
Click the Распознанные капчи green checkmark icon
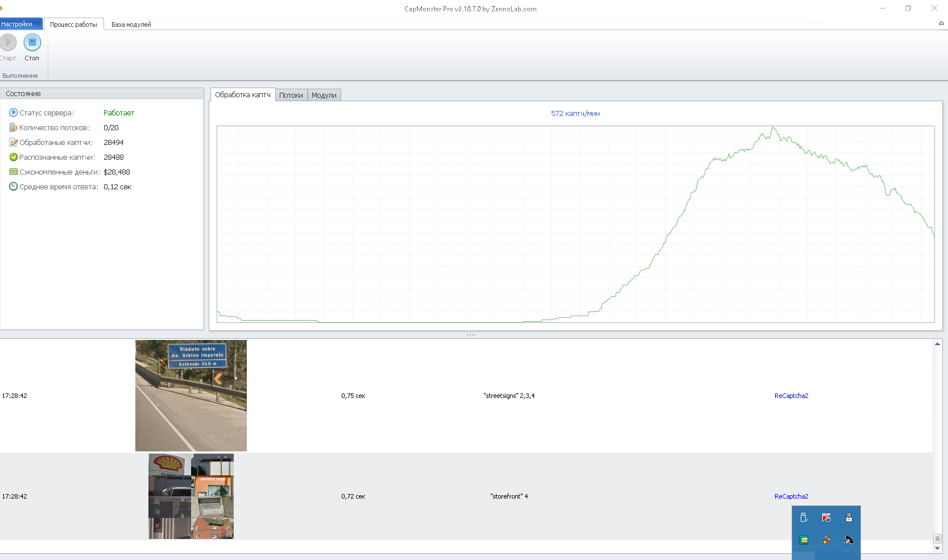point(13,157)
